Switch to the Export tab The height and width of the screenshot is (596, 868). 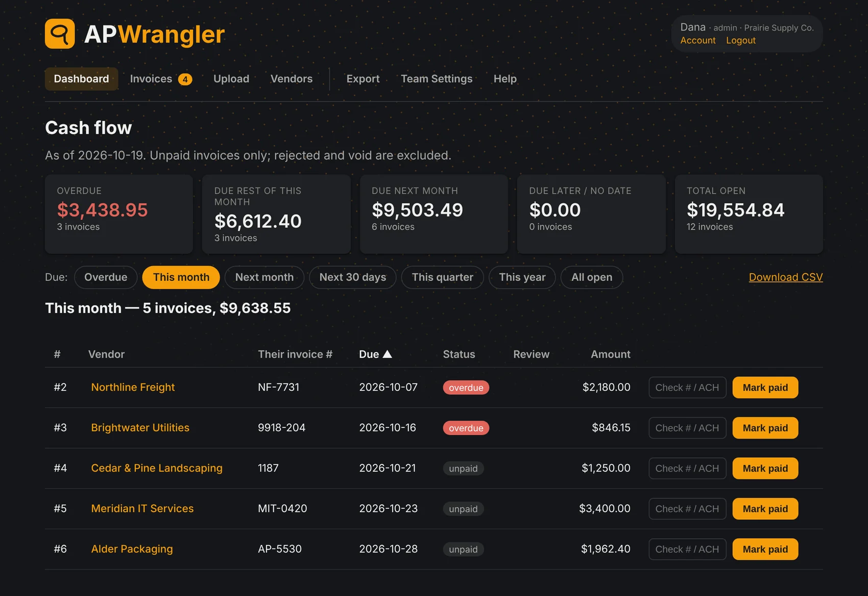(x=363, y=79)
